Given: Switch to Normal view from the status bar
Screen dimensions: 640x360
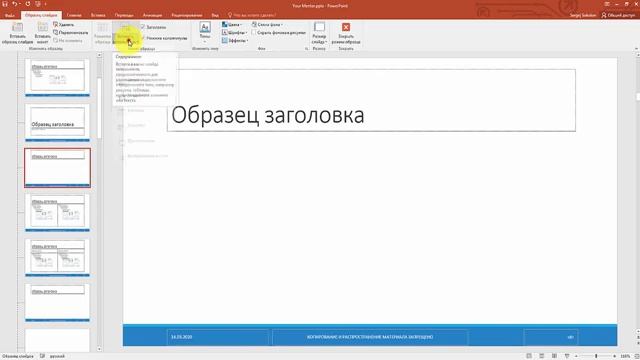Looking at the screenshot, I should click(529, 356).
